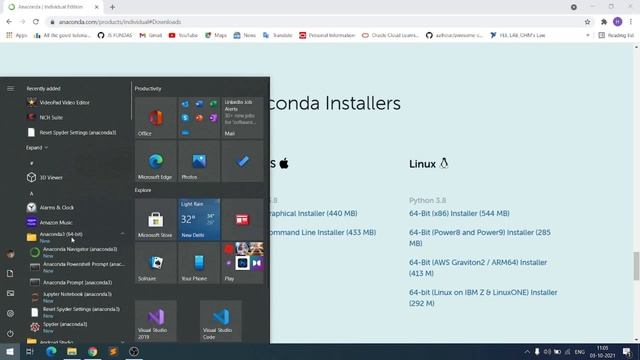This screenshot has height=360, width=640.
Task: Launch Jupyter Notebook (anaconda3)
Action: click(78, 297)
